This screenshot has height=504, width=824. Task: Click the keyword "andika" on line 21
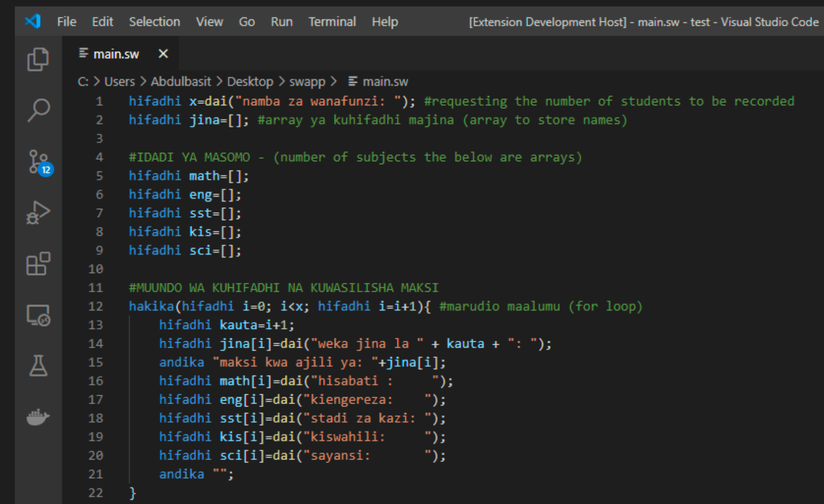(x=182, y=475)
